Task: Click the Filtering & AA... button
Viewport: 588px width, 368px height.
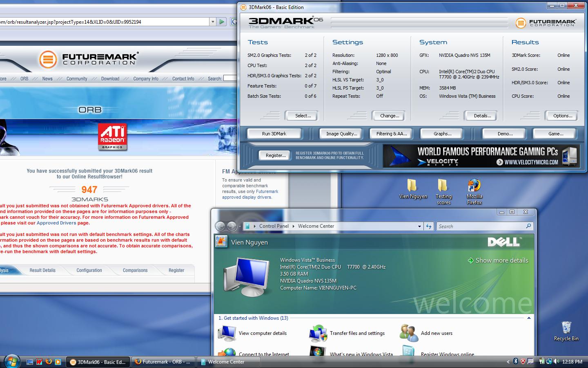Action: click(x=392, y=134)
